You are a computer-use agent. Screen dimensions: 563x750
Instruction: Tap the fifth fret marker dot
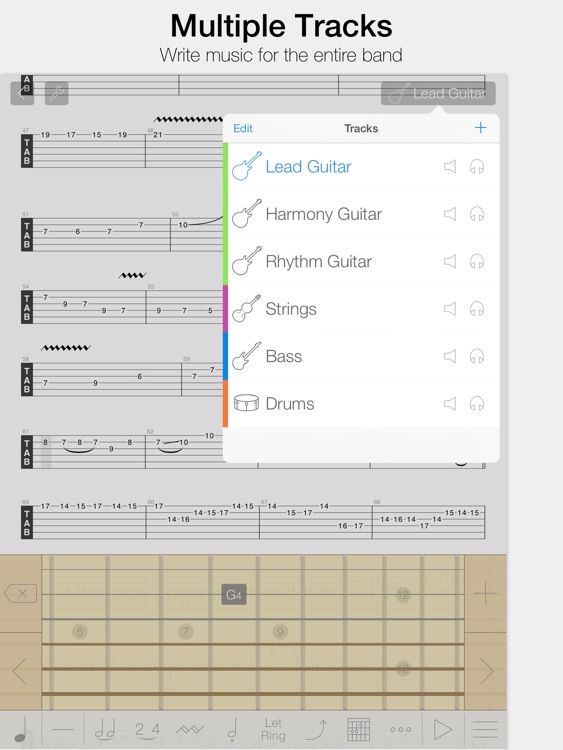pyautogui.click(x=80, y=632)
